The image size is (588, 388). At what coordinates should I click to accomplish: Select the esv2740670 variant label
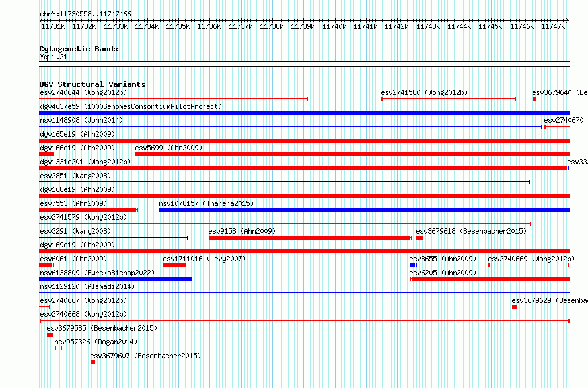[x=564, y=120]
